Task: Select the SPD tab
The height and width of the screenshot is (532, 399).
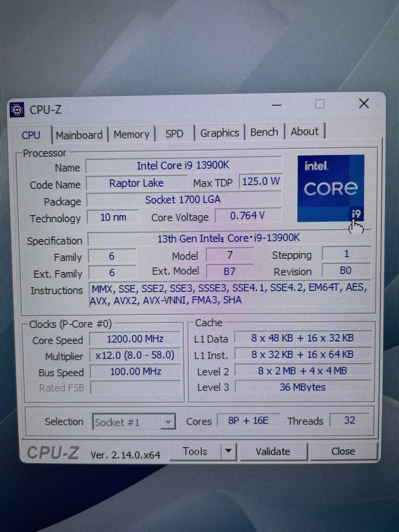Action: [174, 133]
